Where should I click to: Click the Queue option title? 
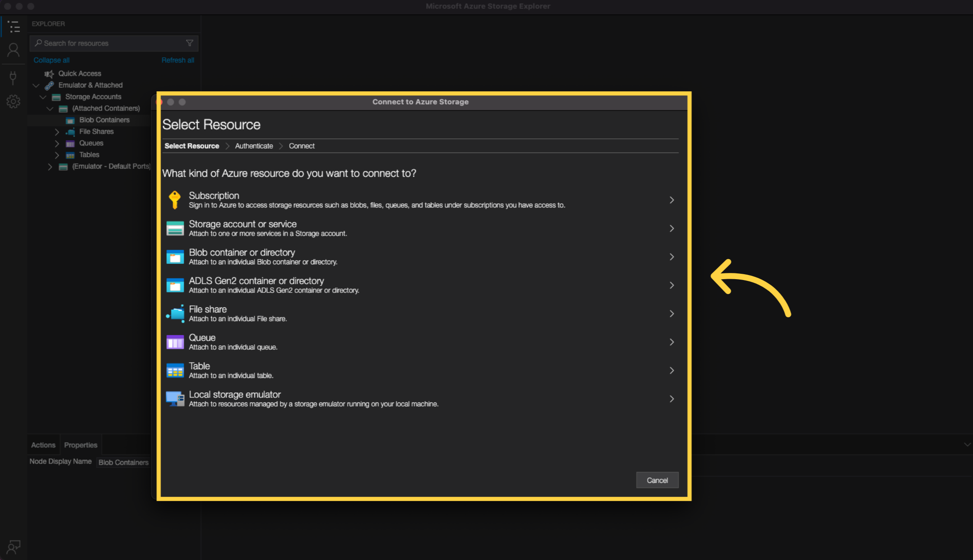(202, 338)
